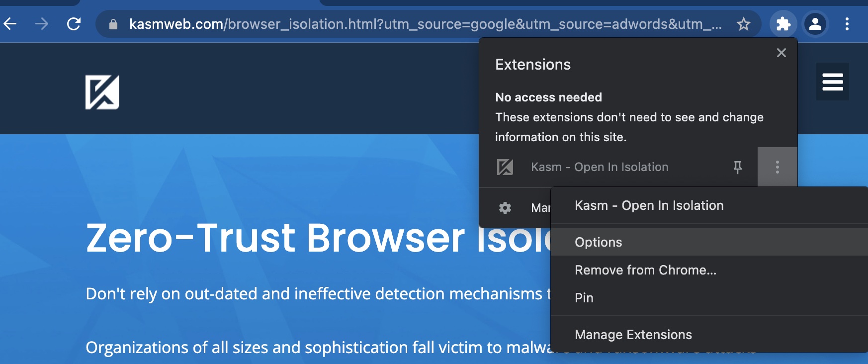Select Options from the context menu

coord(598,242)
